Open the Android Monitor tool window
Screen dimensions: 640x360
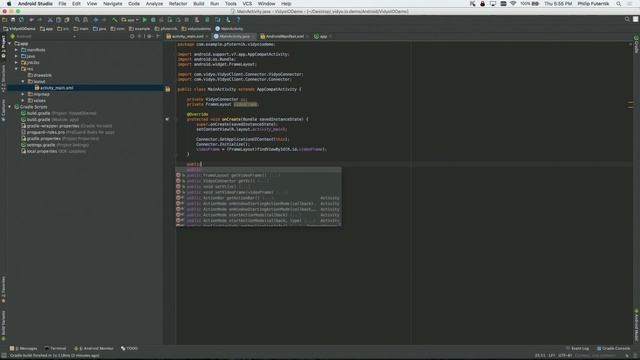[94, 349]
